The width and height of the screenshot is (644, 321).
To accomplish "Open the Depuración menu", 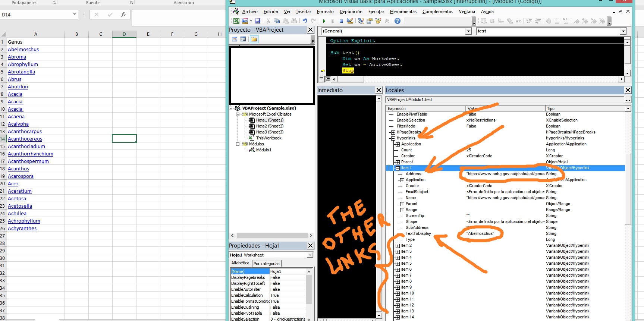I will point(351,12).
